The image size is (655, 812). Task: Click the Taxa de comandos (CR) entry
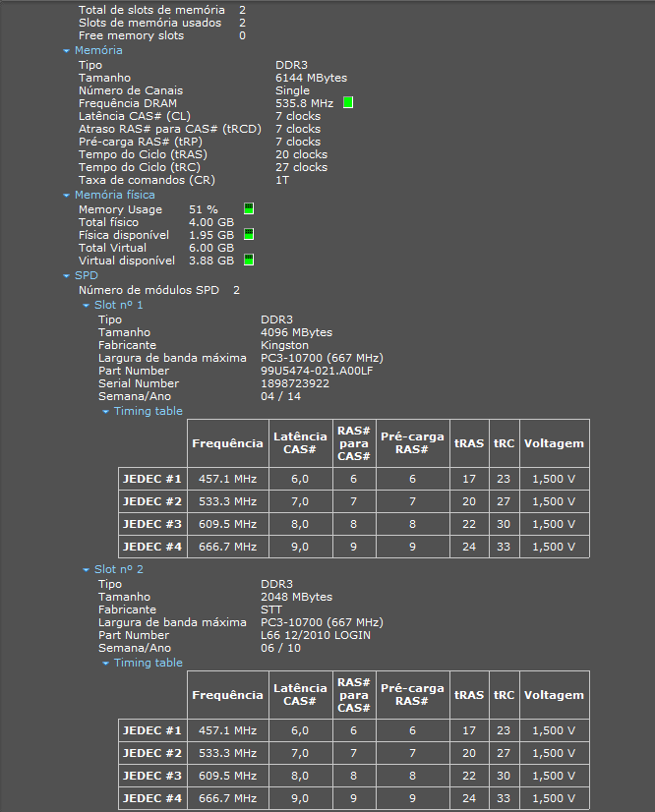184,180
